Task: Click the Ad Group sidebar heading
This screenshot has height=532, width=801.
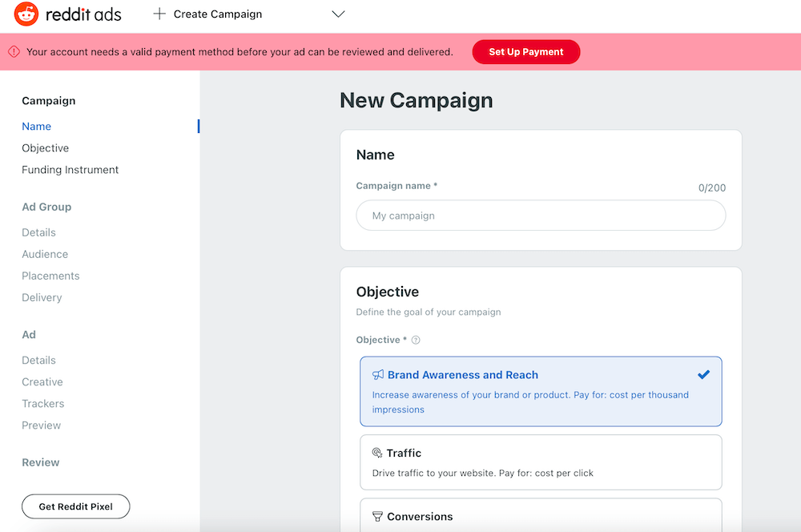Action: pos(46,207)
